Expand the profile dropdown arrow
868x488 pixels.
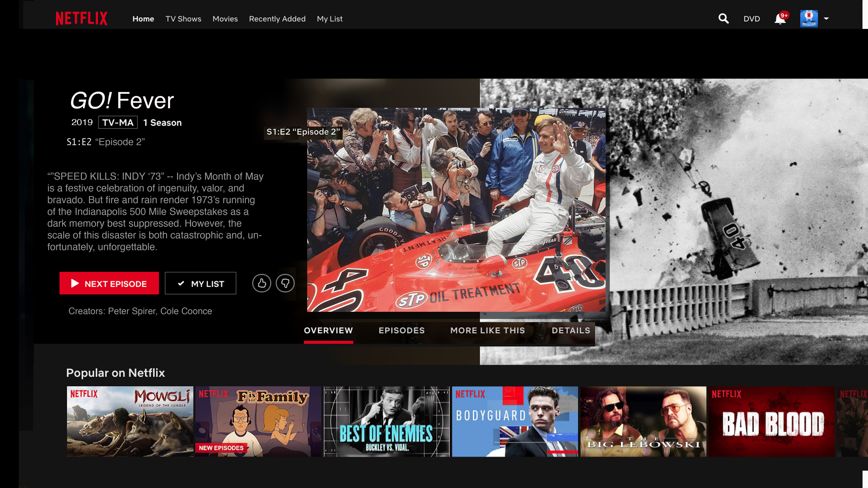pos(826,18)
